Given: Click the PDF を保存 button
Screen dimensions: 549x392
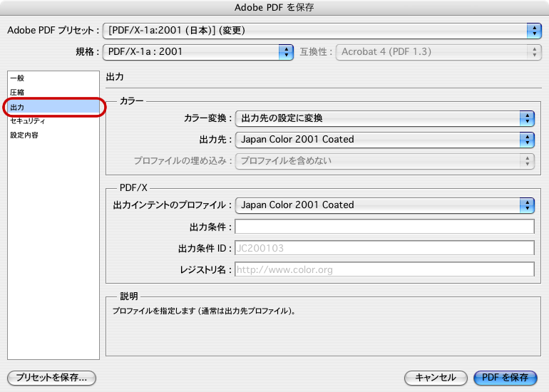Looking at the screenshot, I should (x=505, y=378).
